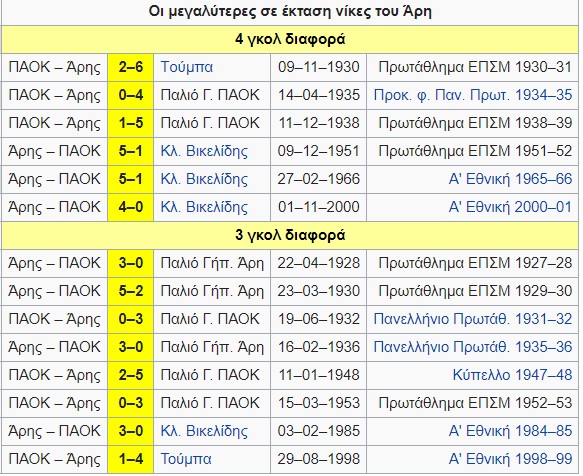The image size is (583, 476).
Task: Click Κλ. Βικελίδης link for 09-12-1951 match
Action: coord(204,151)
